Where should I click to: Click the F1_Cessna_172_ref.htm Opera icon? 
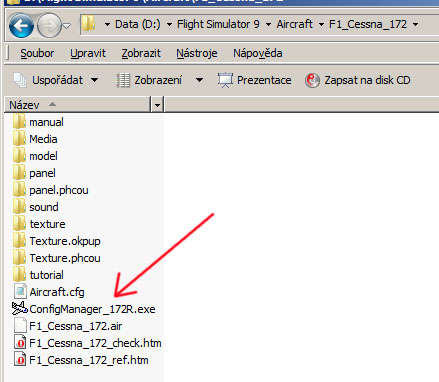(x=20, y=360)
